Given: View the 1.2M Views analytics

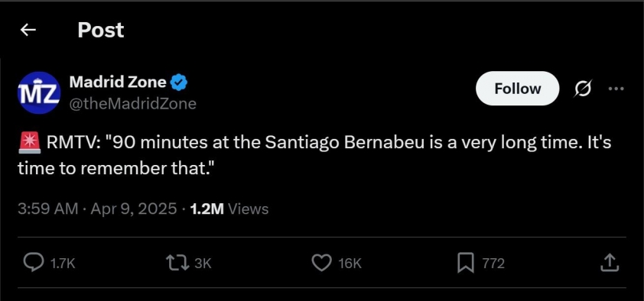Looking at the screenshot, I should 229,209.
